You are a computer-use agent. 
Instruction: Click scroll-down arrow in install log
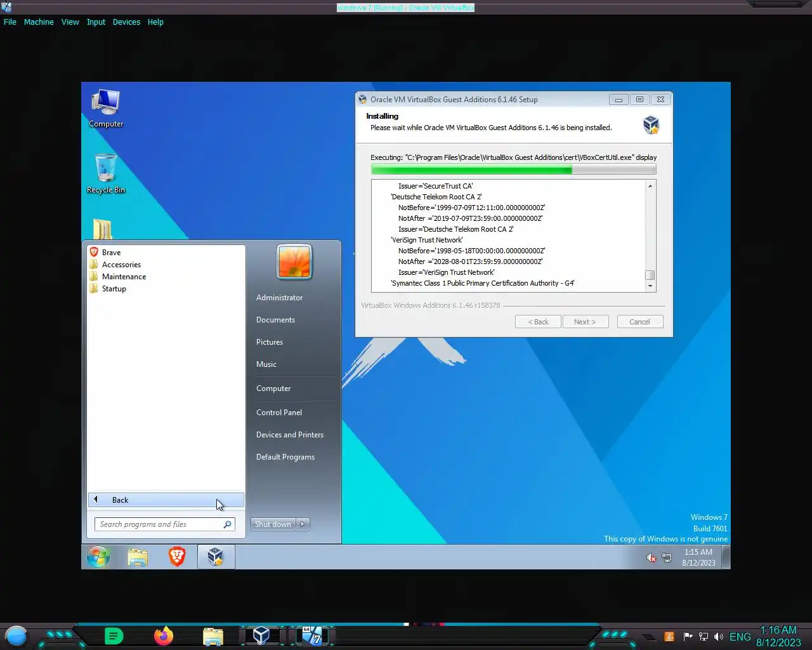point(650,286)
